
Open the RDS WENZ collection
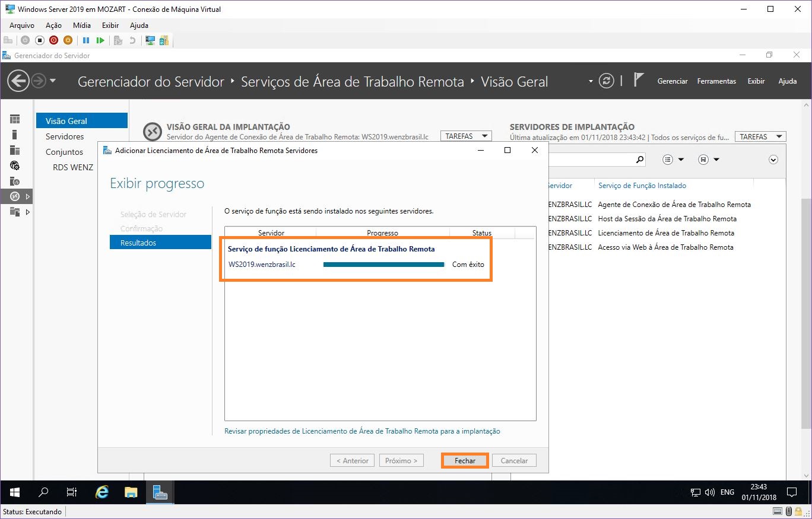tap(73, 167)
